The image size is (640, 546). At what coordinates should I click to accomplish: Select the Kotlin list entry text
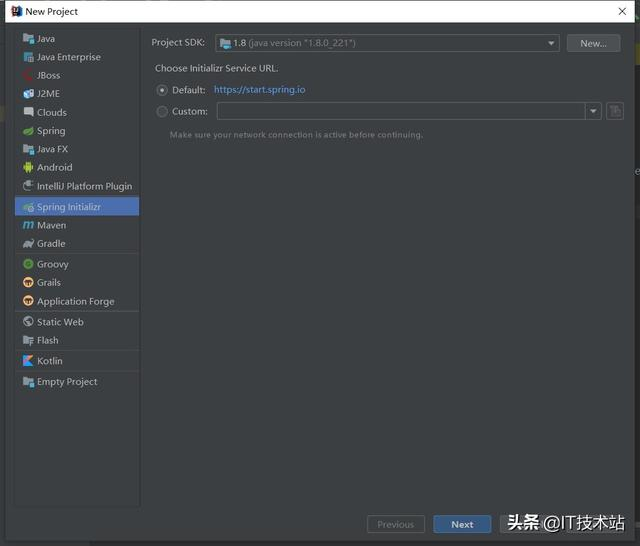coord(50,361)
